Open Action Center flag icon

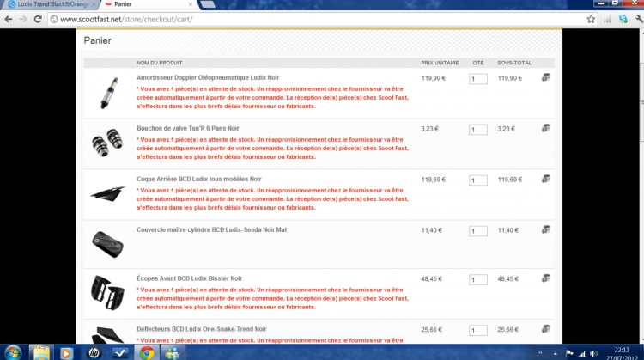click(569, 353)
